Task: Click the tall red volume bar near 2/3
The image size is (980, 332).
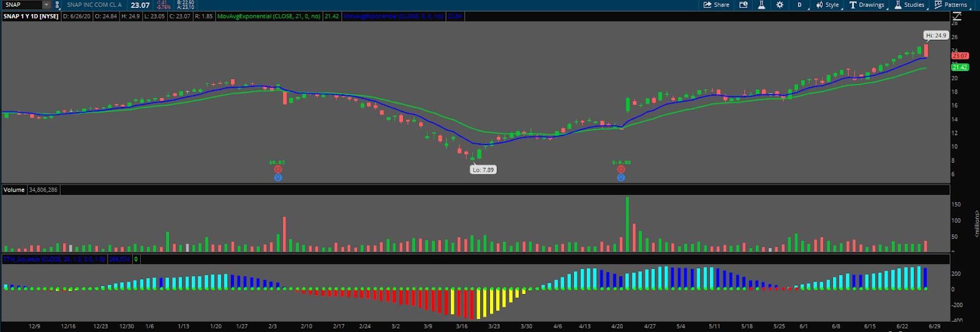Action: (x=284, y=234)
